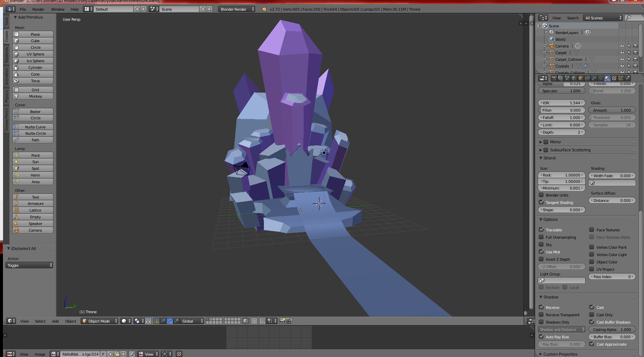Screen dimensions: 644x357
Task: Select the rotate manipulator arc icon
Action: pos(170,321)
